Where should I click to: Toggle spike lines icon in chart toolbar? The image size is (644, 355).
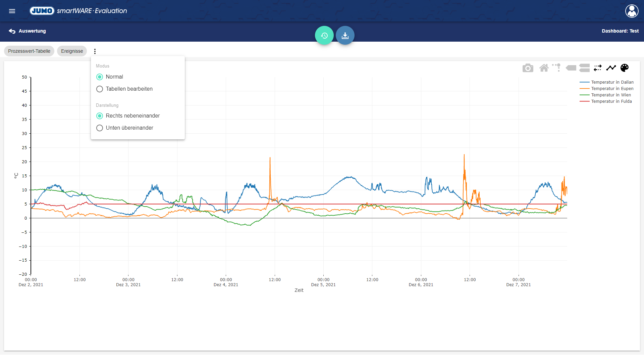point(556,68)
